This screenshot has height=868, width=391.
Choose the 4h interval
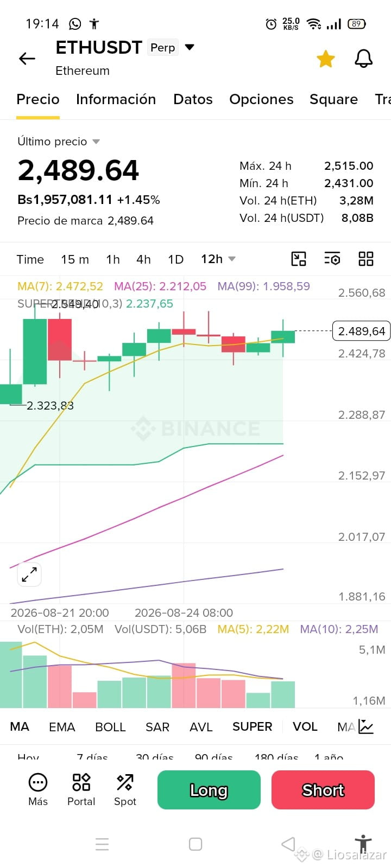(143, 259)
